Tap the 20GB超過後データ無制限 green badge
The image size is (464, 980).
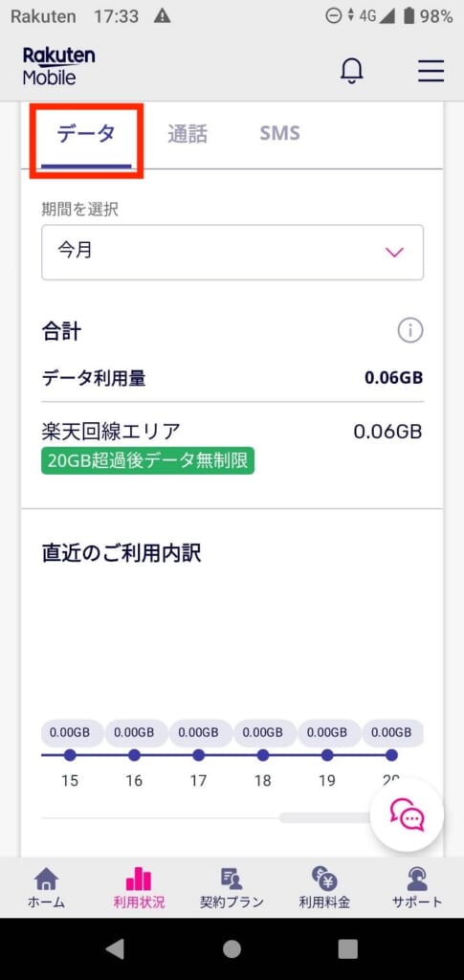point(148,461)
